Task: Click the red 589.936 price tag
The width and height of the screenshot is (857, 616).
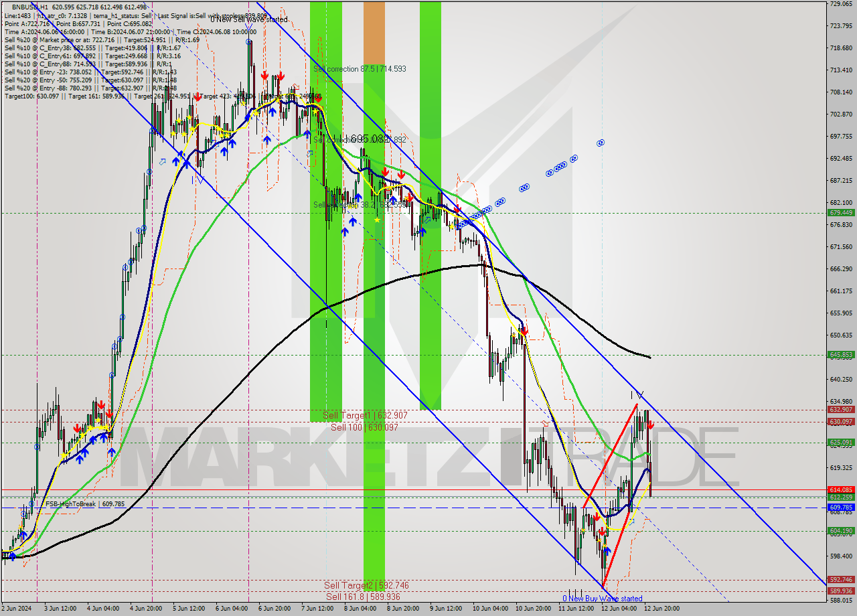Action: coord(841,591)
